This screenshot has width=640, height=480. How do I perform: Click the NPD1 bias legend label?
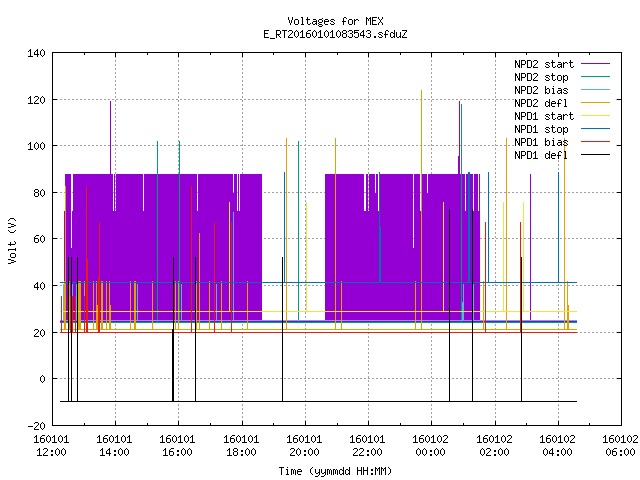tap(541, 142)
